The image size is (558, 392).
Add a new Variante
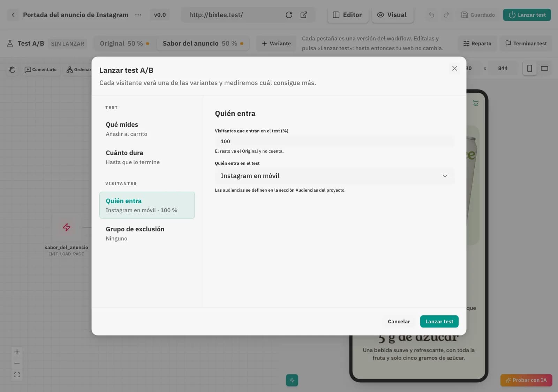point(276,44)
